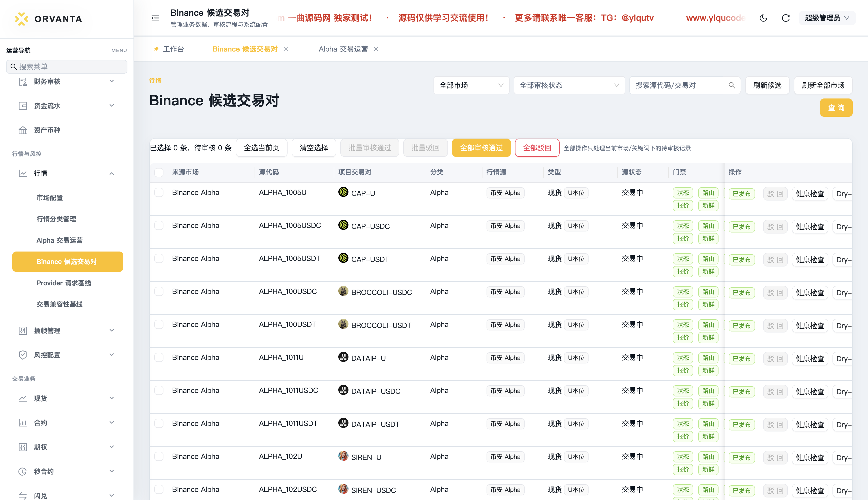Click the 清空选择 button
Screen dimensions: 868x500
click(x=314, y=148)
